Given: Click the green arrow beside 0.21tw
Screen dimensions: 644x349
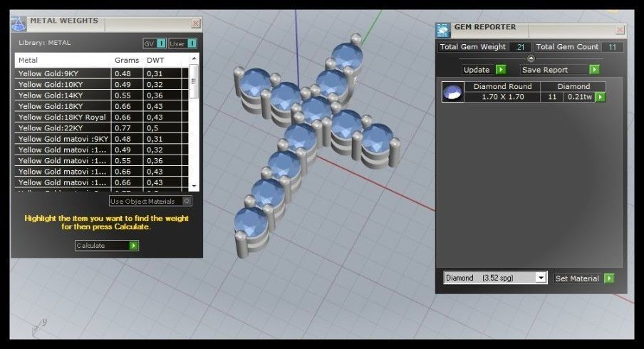Looking at the screenshot, I should click(x=601, y=97).
